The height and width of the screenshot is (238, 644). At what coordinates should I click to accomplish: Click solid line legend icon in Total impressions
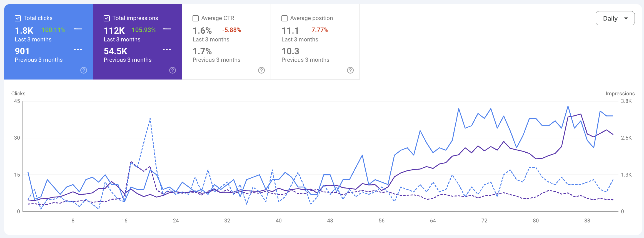click(167, 29)
